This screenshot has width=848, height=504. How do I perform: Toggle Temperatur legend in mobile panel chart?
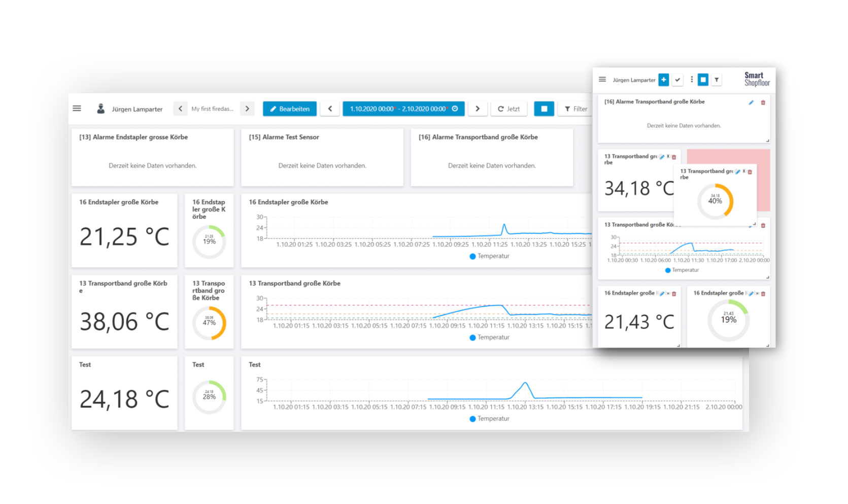click(x=682, y=270)
